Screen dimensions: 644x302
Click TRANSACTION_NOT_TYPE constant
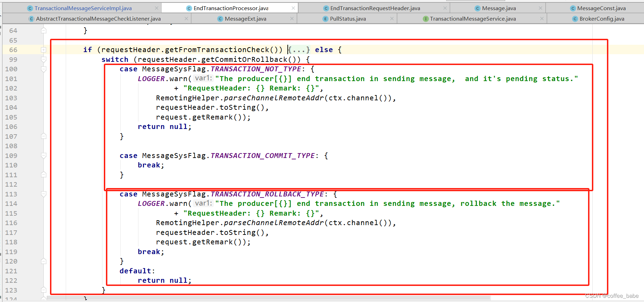tap(256, 69)
